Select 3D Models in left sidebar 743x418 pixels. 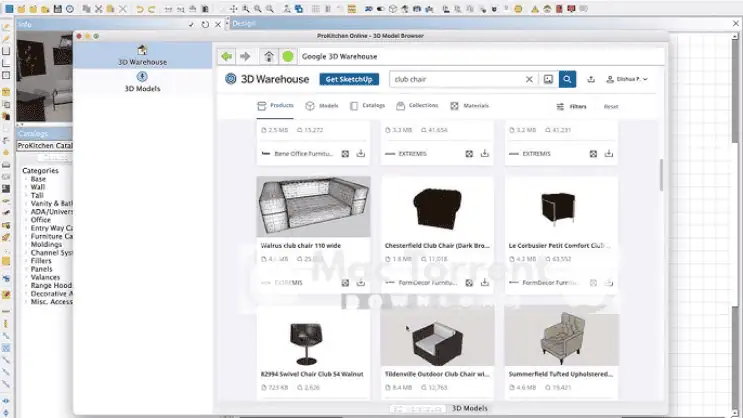(142, 82)
